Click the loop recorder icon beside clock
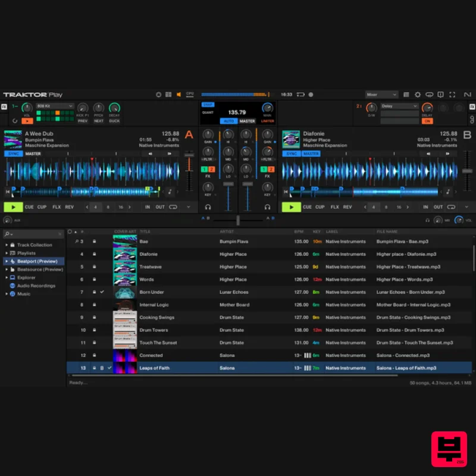Screen dimensions: 476x476 pyautogui.click(x=300, y=95)
